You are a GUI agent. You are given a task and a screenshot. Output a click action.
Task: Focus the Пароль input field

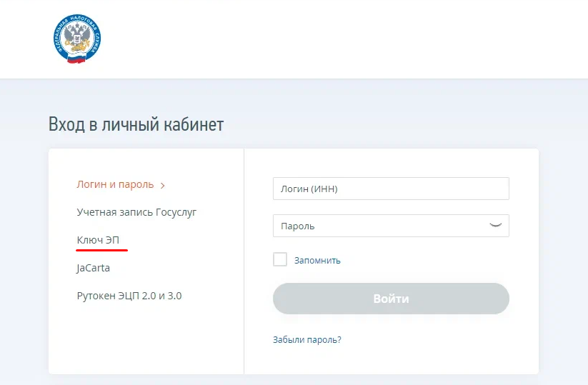(391, 226)
